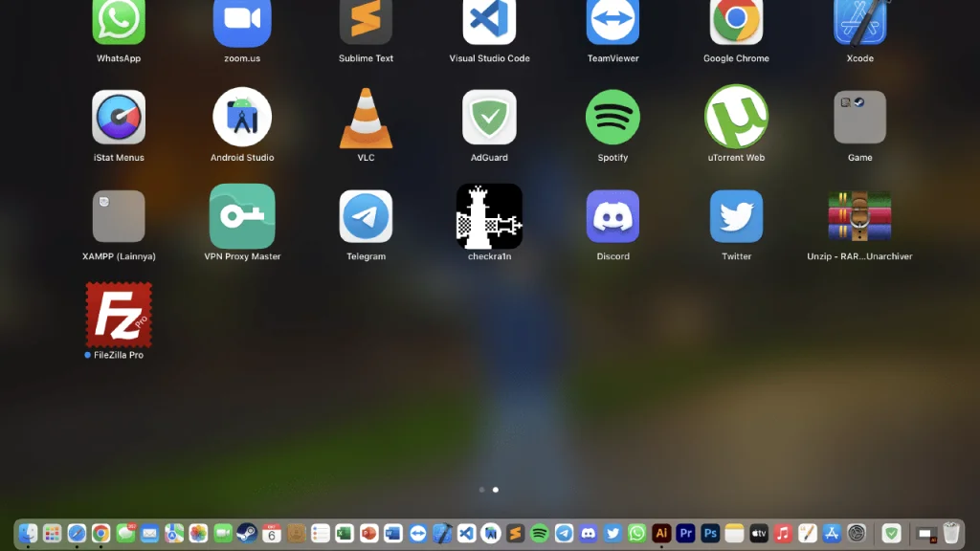Screen dimensions: 980x551
Task: Open Unzip - RAR Unarchiver app
Action: (x=860, y=216)
